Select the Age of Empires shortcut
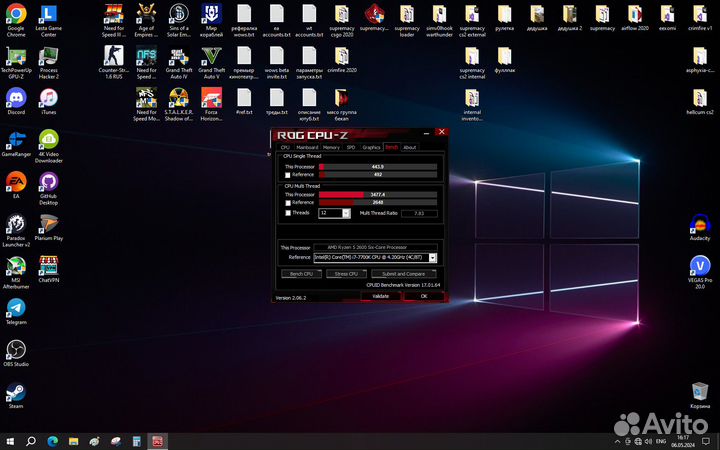Screen dimensions: 720x450 point(146,20)
